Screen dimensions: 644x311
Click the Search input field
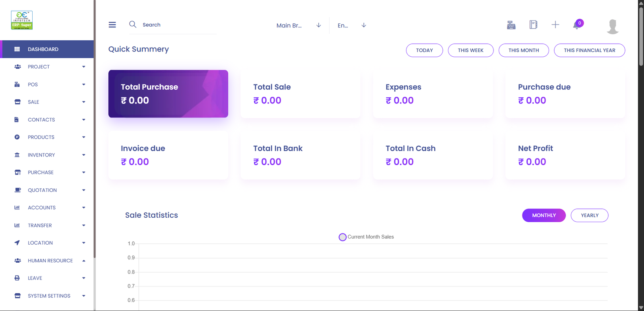[x=177, y=25]
